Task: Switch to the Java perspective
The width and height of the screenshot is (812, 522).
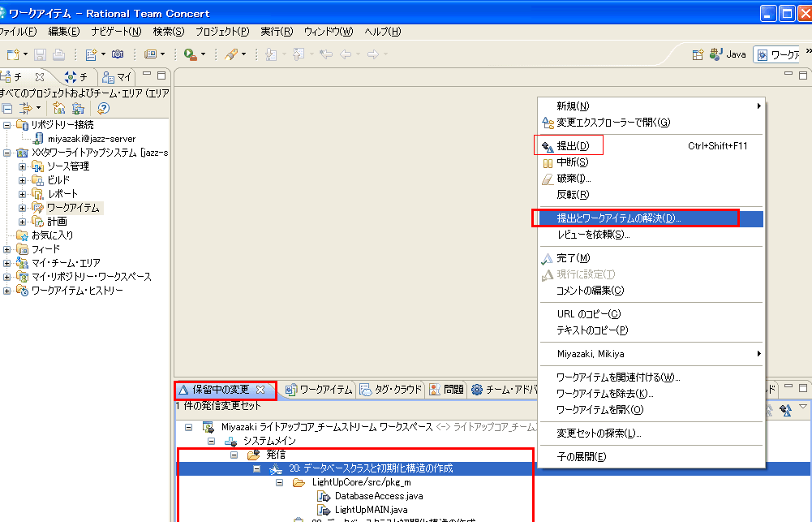Action: point(728,54)
